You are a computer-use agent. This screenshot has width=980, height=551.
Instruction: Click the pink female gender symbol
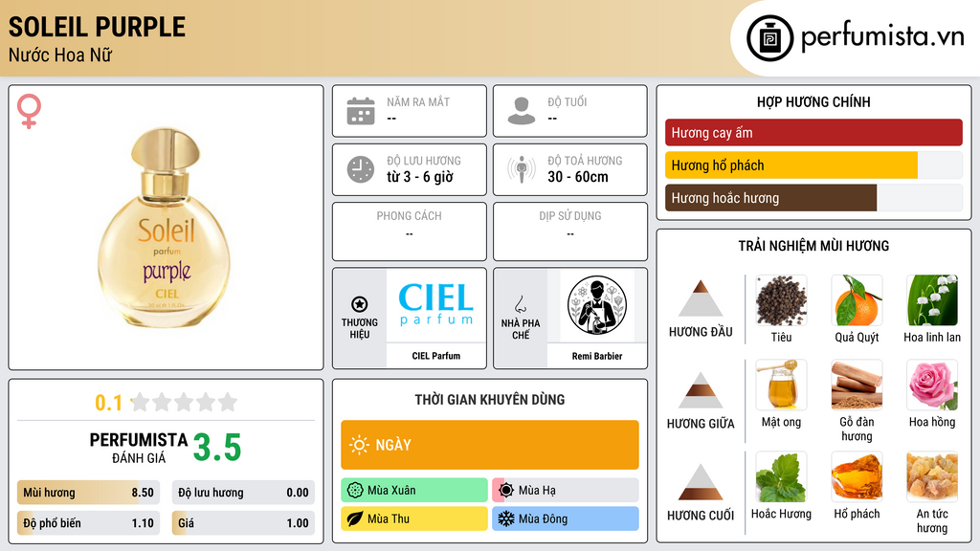pos(29,111)
